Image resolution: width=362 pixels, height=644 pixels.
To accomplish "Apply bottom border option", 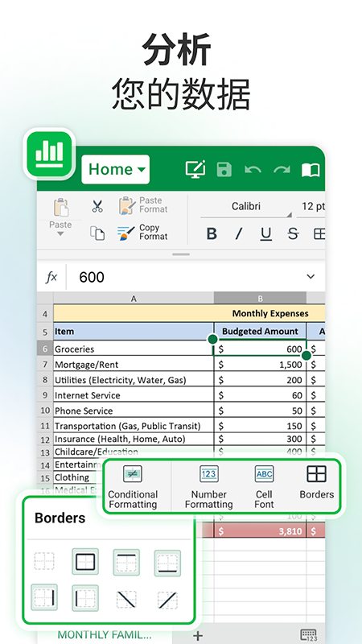I will click(167, 563).
